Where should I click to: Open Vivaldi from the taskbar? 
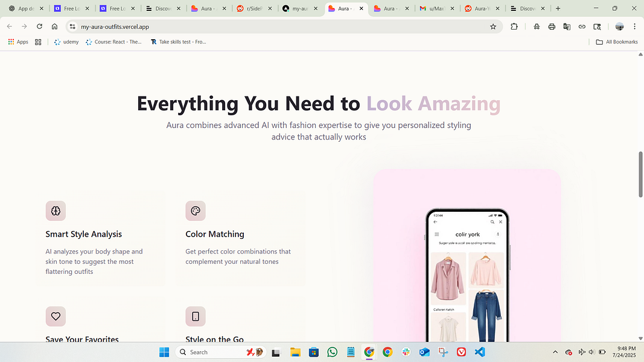(x=461, y=352)
